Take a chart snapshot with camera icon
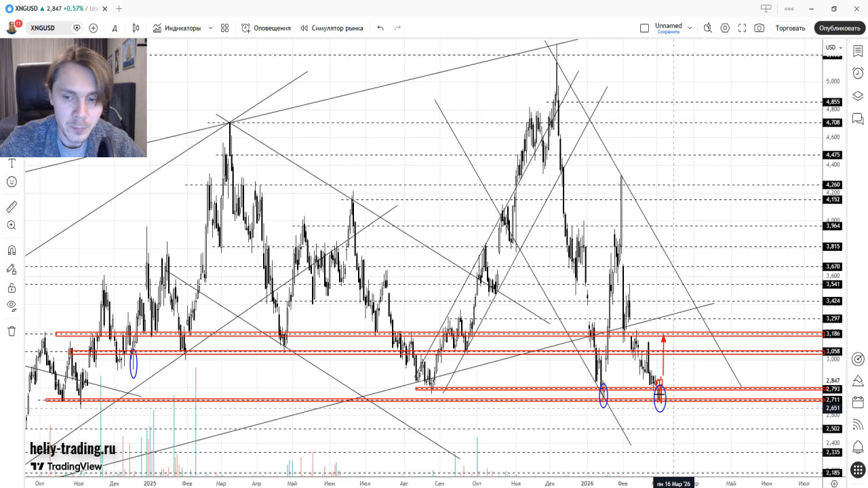This screenshot has height=488, width=868. [x=759, y=28]
